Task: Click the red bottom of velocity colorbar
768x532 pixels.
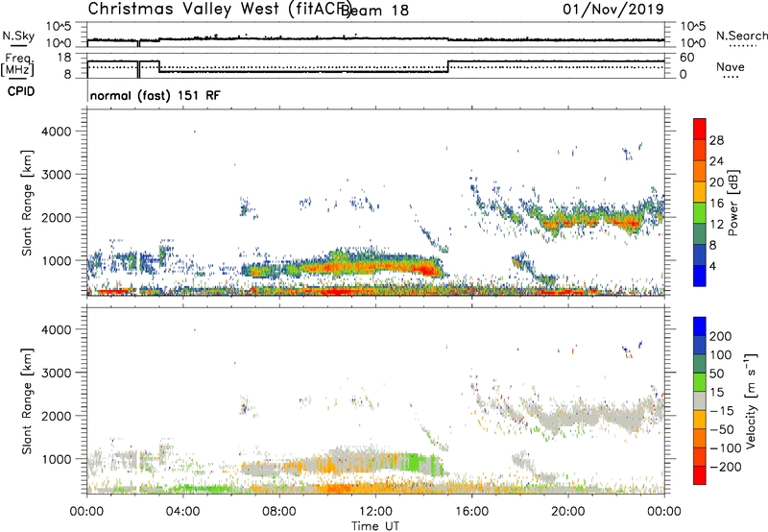Action: [700, 475]
